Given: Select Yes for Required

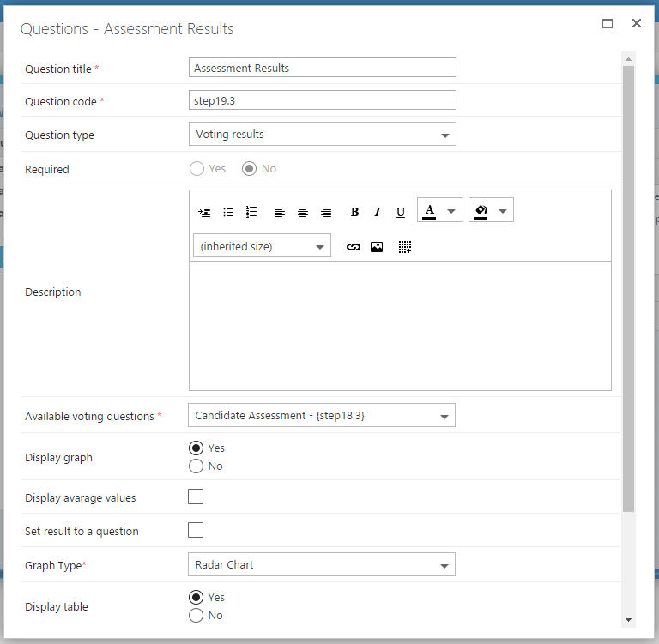Looking at the screenshot, I should [x=196, y=169].
